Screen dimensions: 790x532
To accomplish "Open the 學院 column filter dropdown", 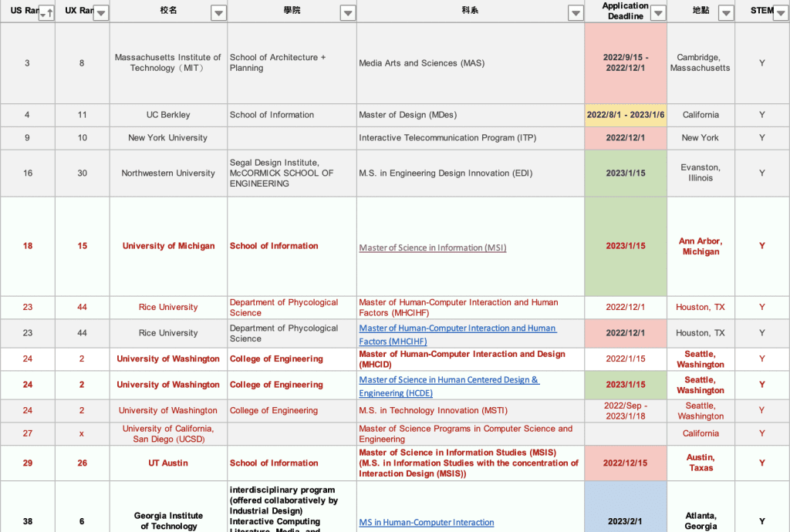I will (348, 14).
